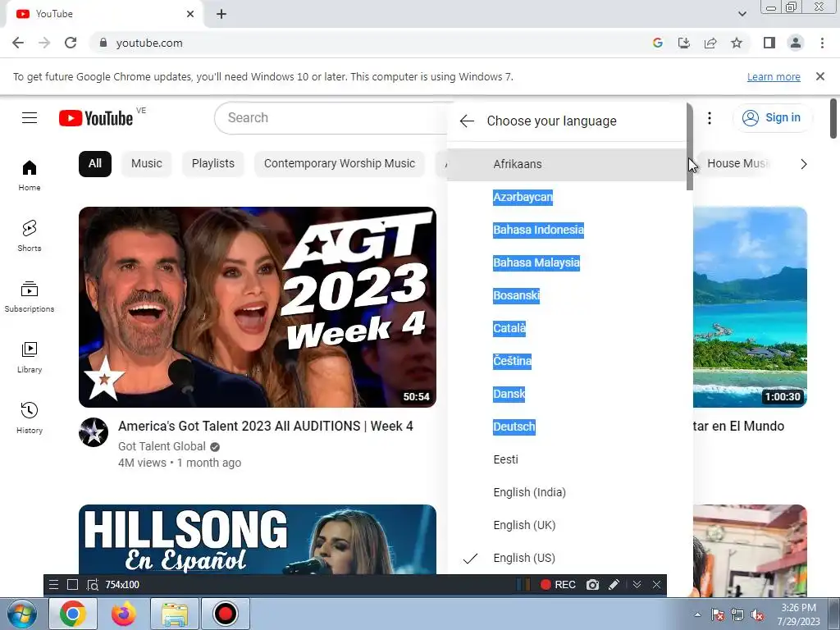Take screenshot with recorder camera icon
This screenshot has width=840, height=630.
click(592, 585)
